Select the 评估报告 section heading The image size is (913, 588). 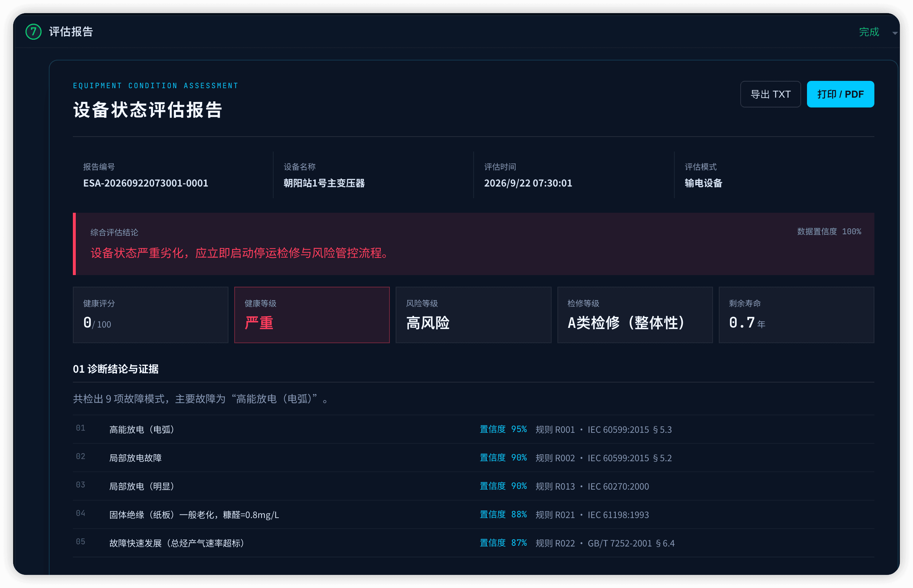pyautogui.click(x=71, y=32)
